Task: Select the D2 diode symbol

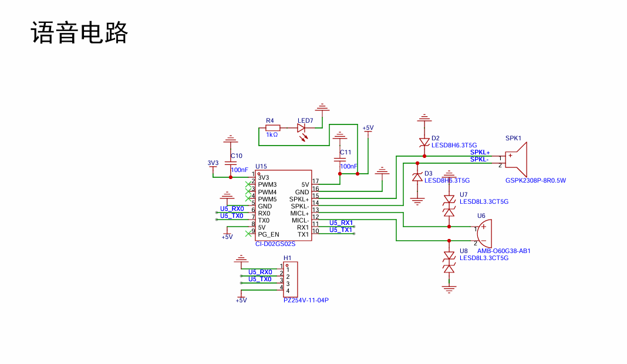Action: (x=424, y=143)
